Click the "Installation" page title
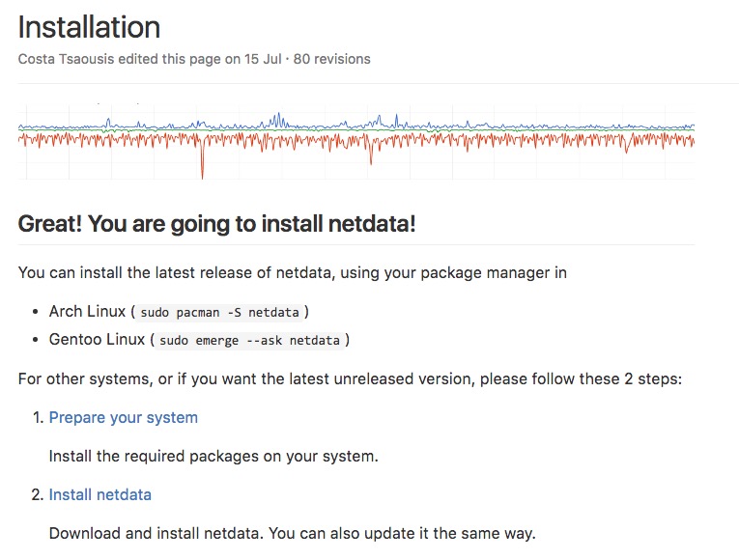 (x=89, y=26)
